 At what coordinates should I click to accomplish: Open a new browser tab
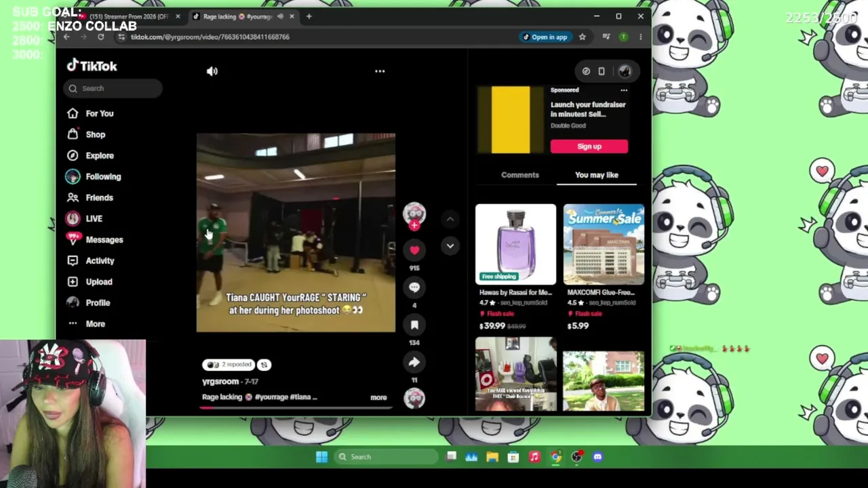click(309, 16)
